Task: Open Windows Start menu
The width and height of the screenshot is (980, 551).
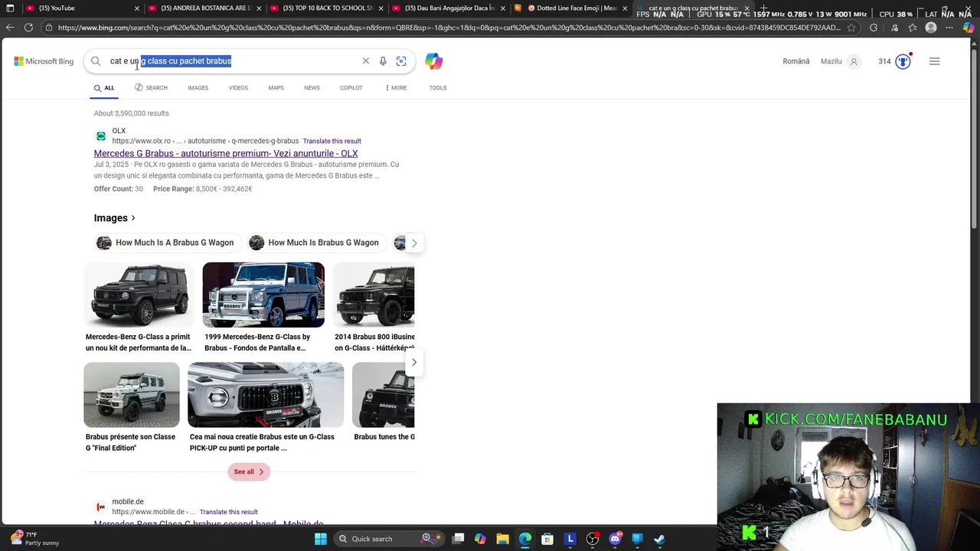Action: coord(321,539)
